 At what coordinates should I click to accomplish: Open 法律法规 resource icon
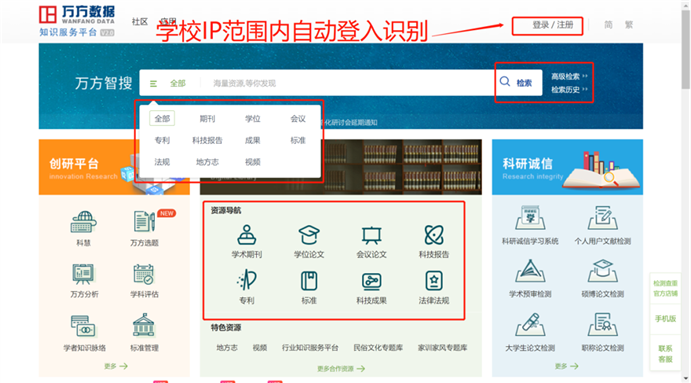[434, 281]
